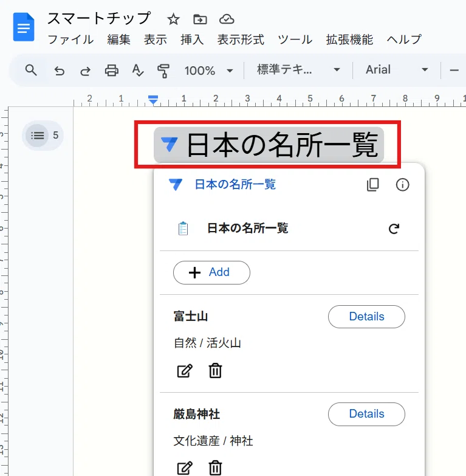
Task: Click the AppSheet icon in the card header
Action: click(176, 185)
